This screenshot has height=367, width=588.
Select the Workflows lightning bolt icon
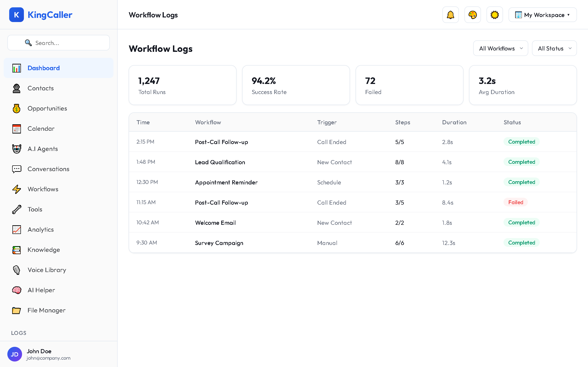pos(16,189)
